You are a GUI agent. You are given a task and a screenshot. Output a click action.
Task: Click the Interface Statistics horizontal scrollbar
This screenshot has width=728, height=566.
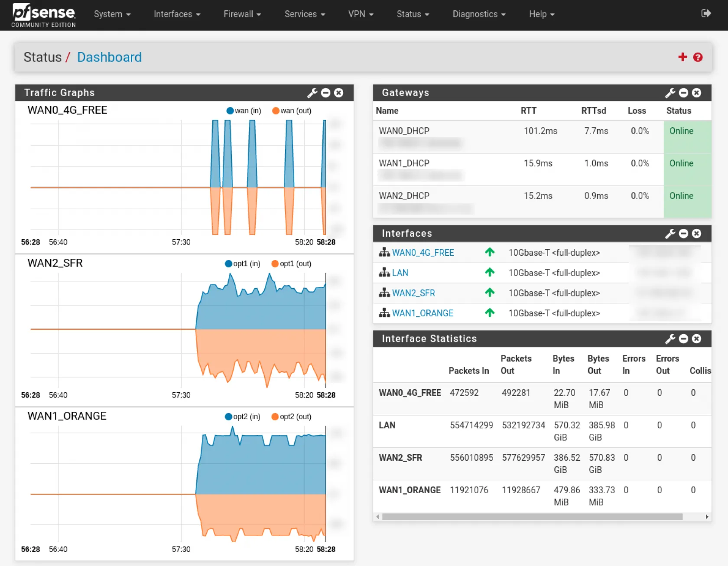(532, 517)
